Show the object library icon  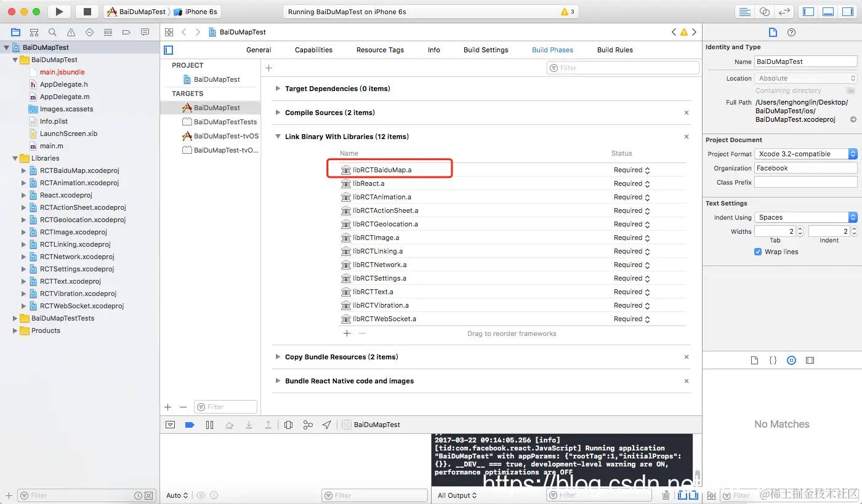[x=792, y=360]
